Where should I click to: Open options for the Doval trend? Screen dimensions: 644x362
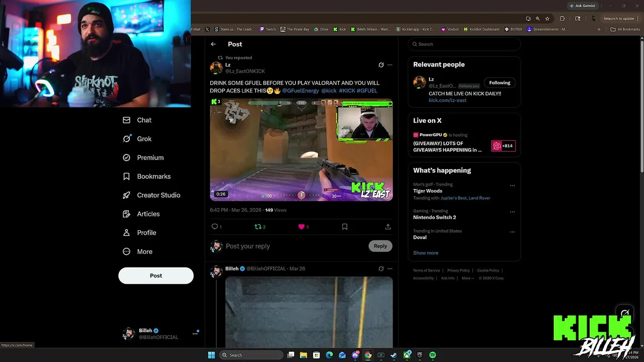coord(512,232)
